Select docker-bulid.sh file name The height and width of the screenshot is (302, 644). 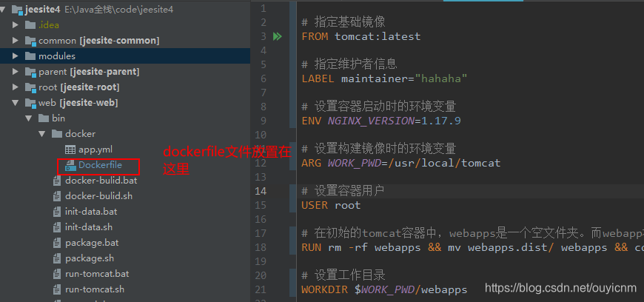(98, 196)
